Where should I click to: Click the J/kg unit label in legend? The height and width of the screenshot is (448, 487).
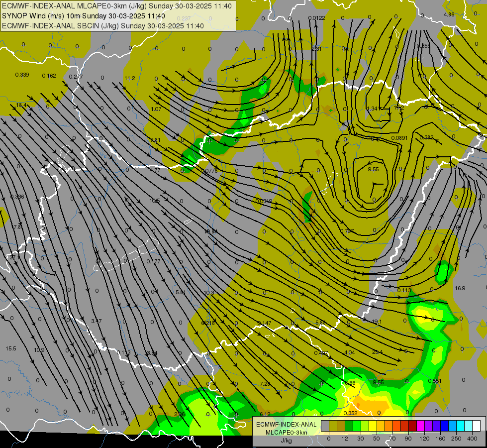pyautogui.click(x=286, y=441)
